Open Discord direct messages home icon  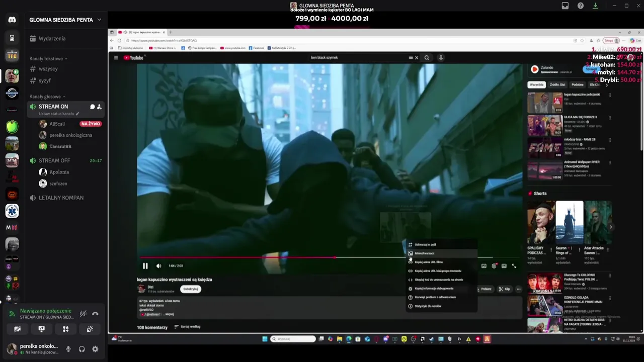click(x=12, y=20)
